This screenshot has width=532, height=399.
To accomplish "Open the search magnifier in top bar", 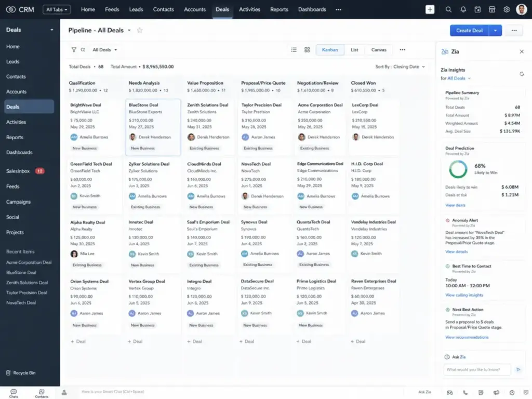I will [448, 9].
